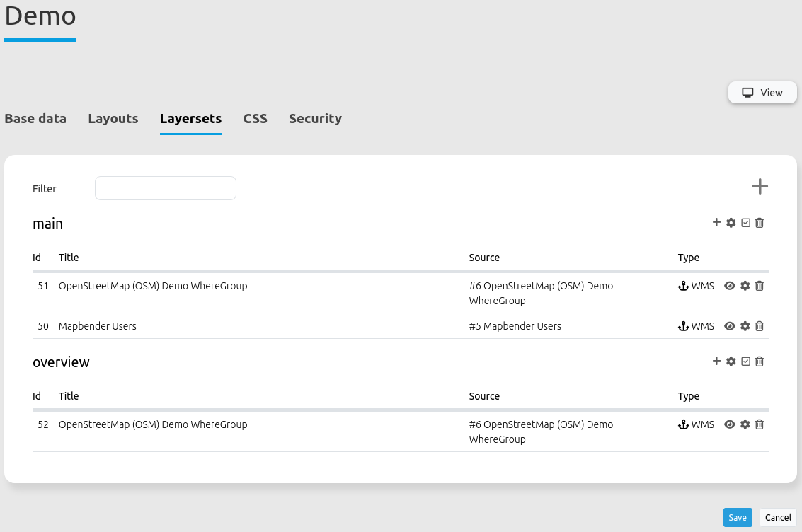Image resolution: width=802 pixels, height=532 pixels.
Task: Click into the Filter text field
Action: coord(165,188)
